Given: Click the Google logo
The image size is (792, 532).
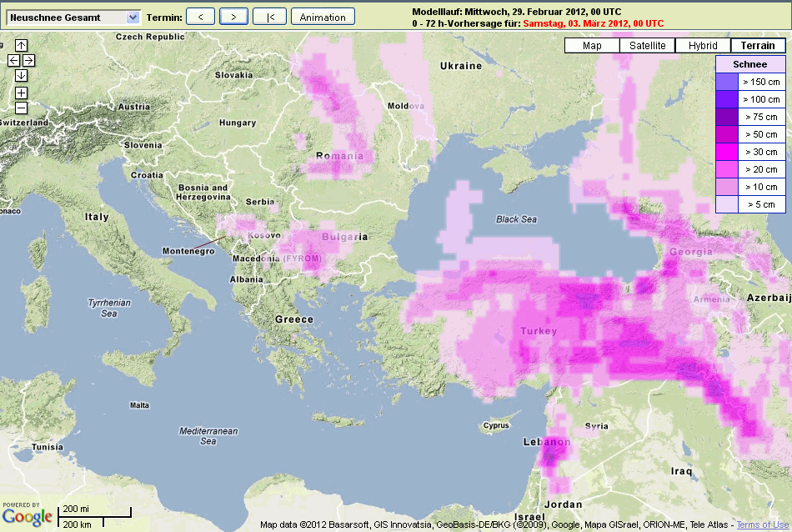Looking at the screenshot, I should point(28,517).
